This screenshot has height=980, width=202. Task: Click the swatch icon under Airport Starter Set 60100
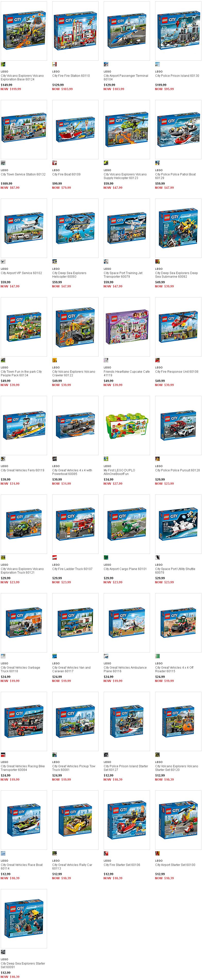(157, 853)
